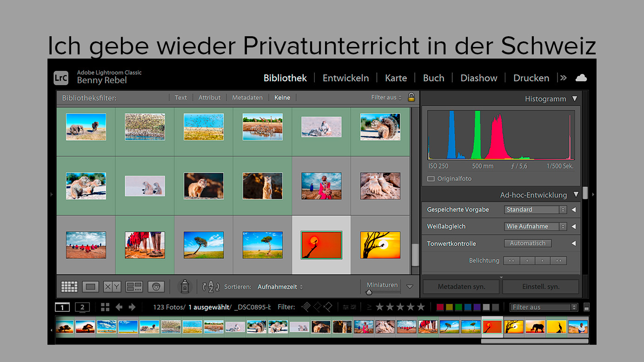644x362 pixels.
Task: Toggle the library filter lock icon
Action: click(x=411, y=97)
